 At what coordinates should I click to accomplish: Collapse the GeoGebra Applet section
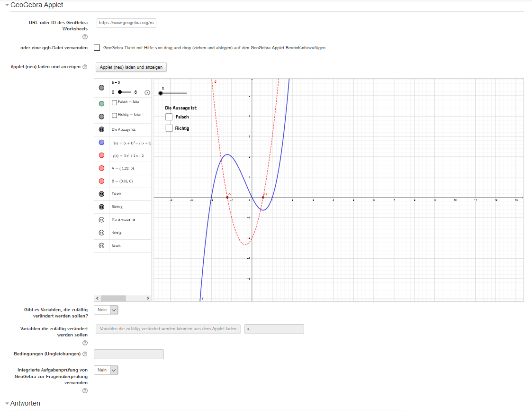[7, 5]
